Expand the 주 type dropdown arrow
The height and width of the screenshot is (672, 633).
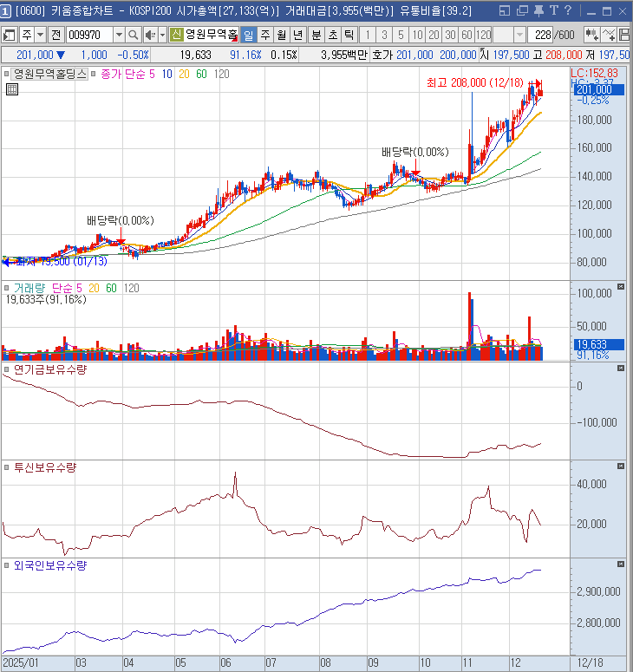click(x=40, y=35)
